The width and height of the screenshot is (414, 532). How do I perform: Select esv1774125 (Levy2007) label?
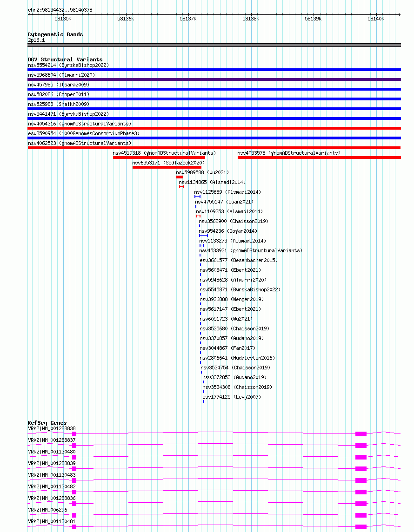tap(232, 397)
